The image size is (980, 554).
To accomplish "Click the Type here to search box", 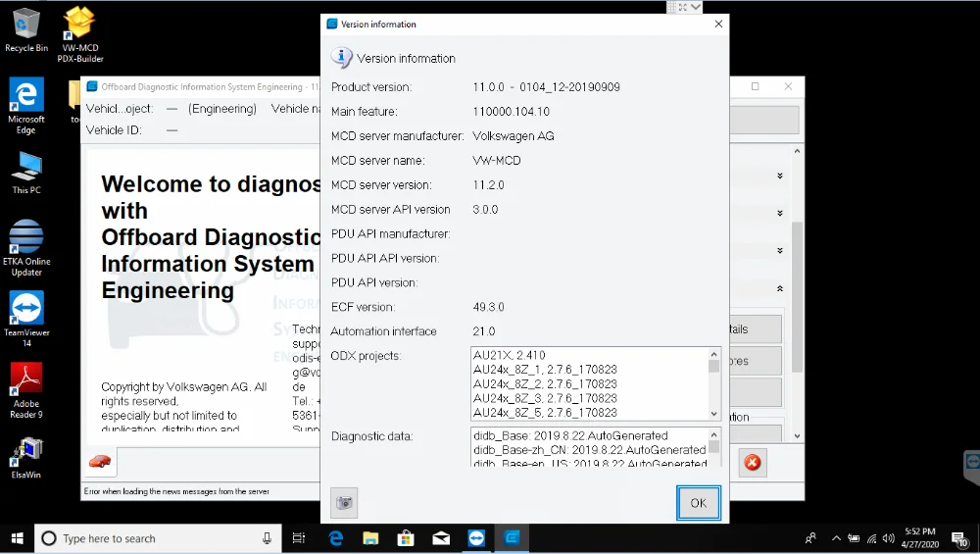I will coord(156,538).
